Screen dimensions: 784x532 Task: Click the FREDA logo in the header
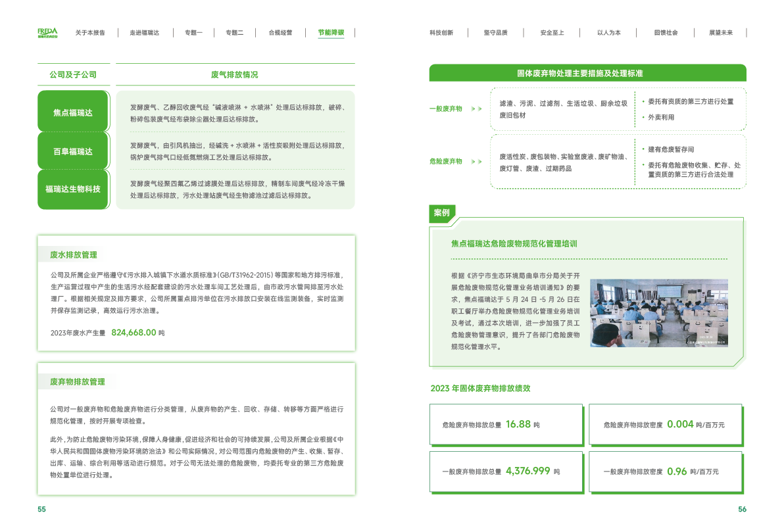point(47,32)
